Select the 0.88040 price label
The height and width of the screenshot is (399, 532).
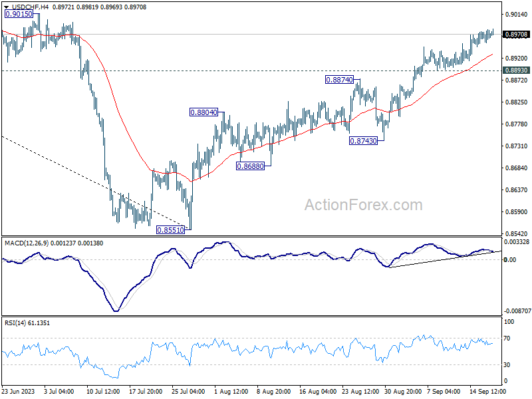(203, 112)
